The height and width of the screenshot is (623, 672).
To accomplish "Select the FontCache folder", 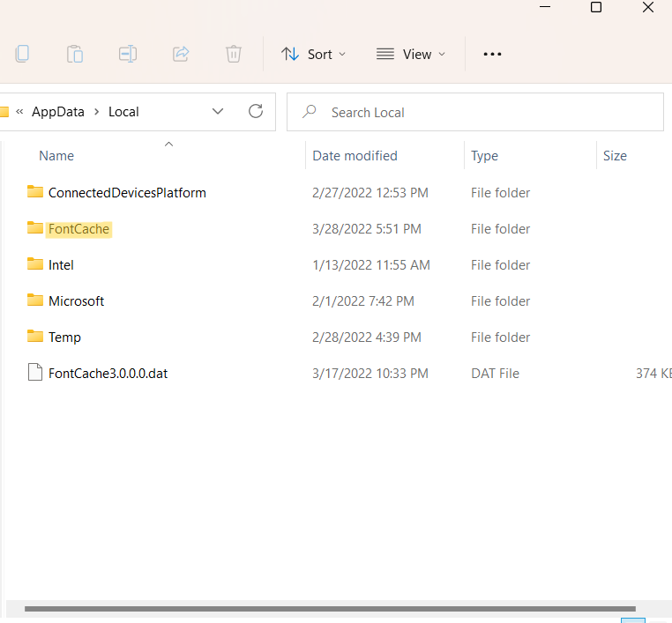I will click(x=78, y=229).
